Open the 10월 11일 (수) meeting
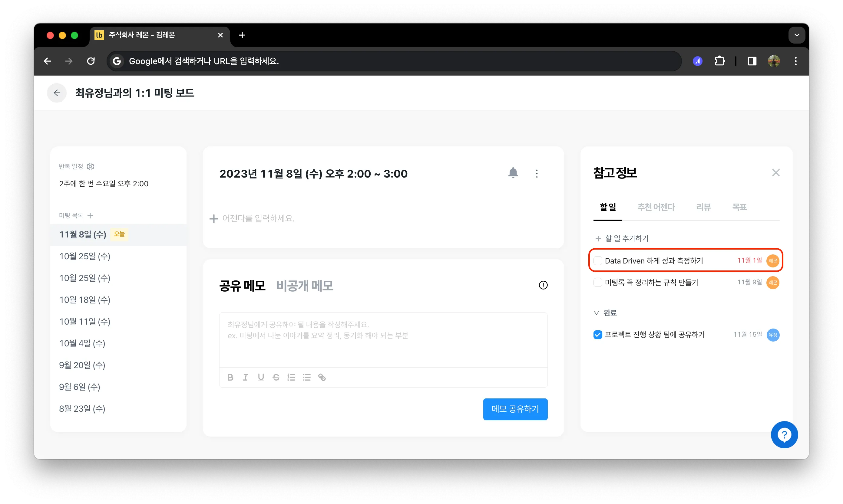Image resolution: width=843 pixels, height=504 pixels. 118,321
